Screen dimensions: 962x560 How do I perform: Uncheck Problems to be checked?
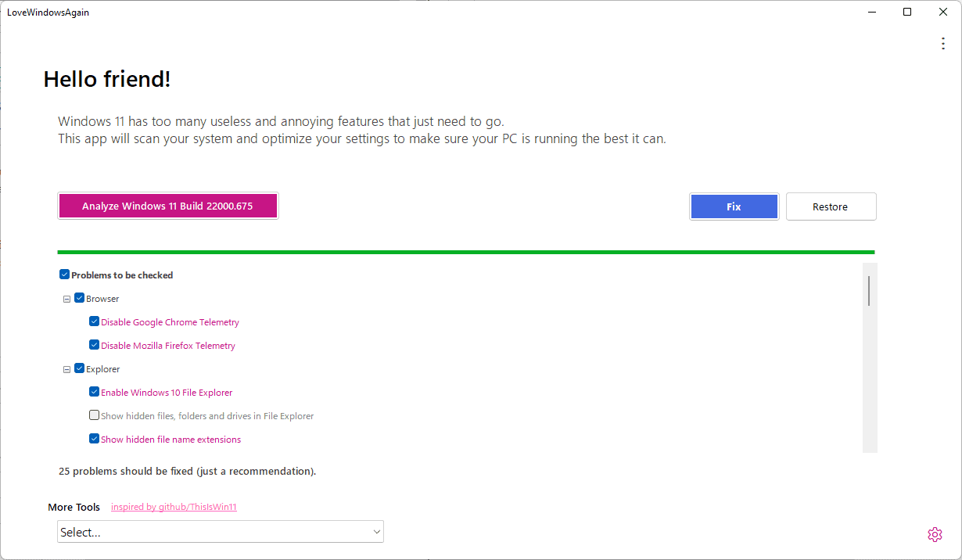[x=64, y=274]
